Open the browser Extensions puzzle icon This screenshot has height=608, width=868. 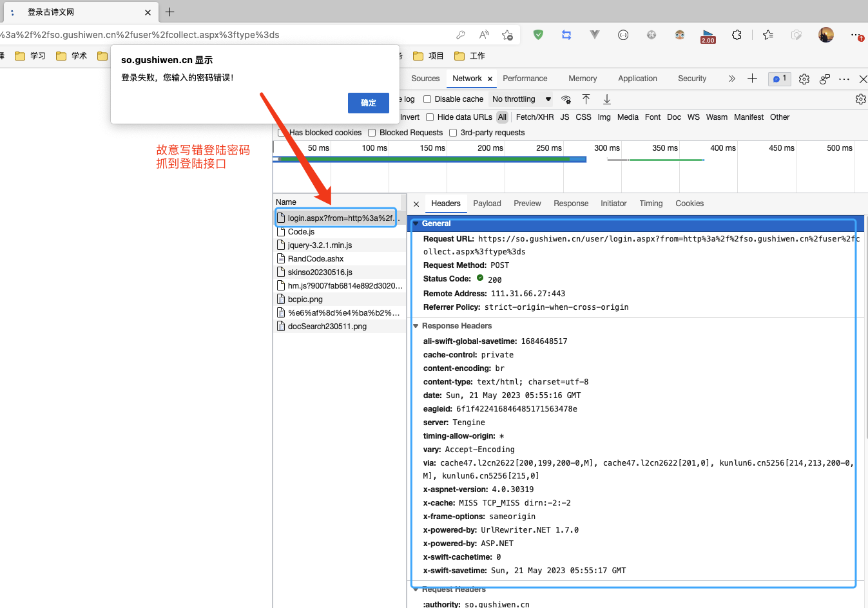point(737,35)
